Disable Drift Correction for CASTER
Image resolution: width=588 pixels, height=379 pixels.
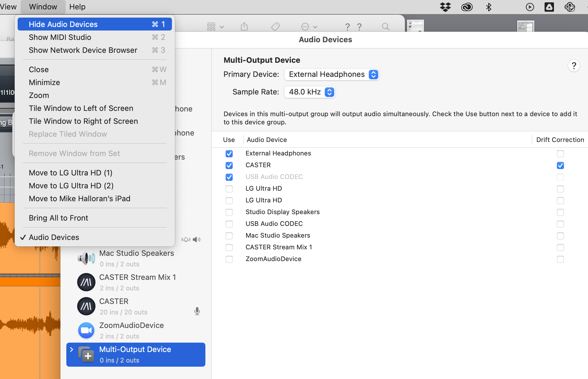[560, 165]
